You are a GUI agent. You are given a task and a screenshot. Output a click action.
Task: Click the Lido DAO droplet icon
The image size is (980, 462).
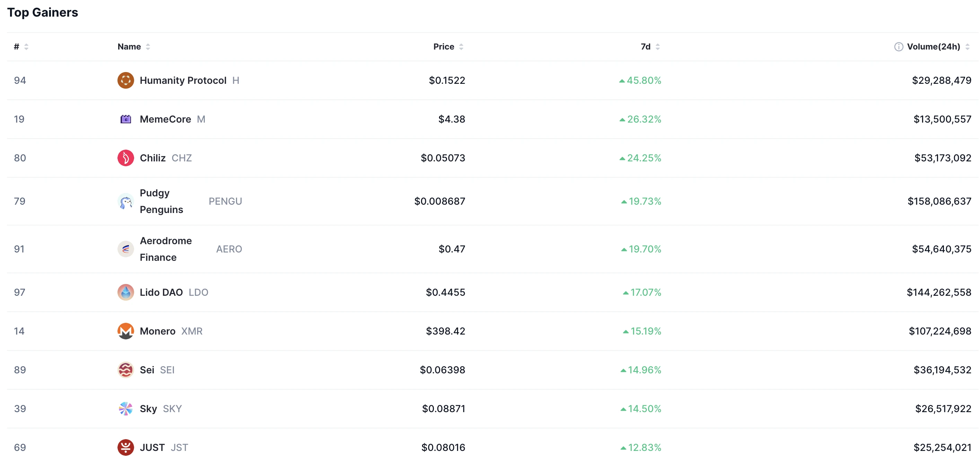[125, 292]
